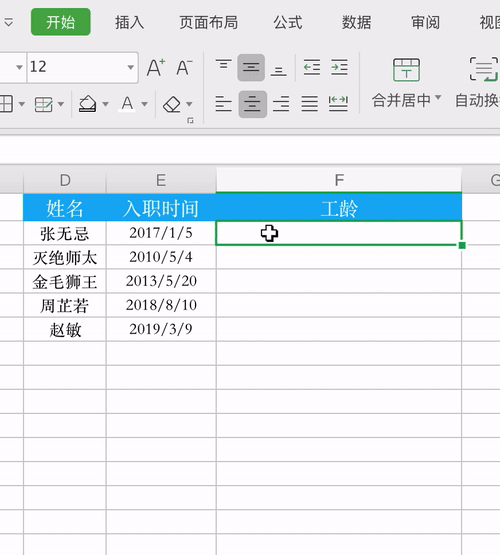
Task: Select the 工龄 cell in 赵敏 row
Action: pyautogui.click(x=339, y=330)
